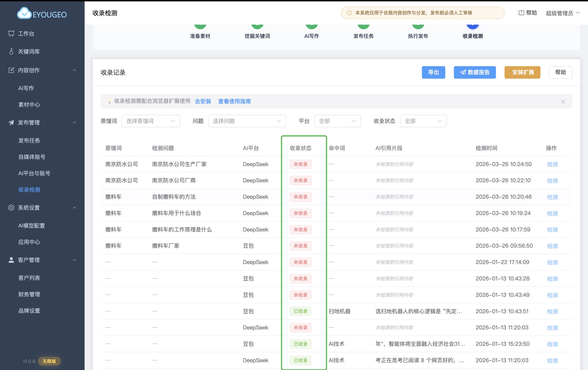Click the 安装扩展 button
Screen dimensions: 588x370
pos(522,72)
